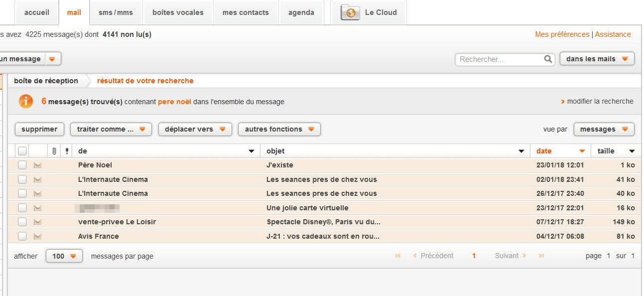Click the Précédent pagination link
Image resolution: width=644 pixels, height=296 pixels.
tap(433, 256)
